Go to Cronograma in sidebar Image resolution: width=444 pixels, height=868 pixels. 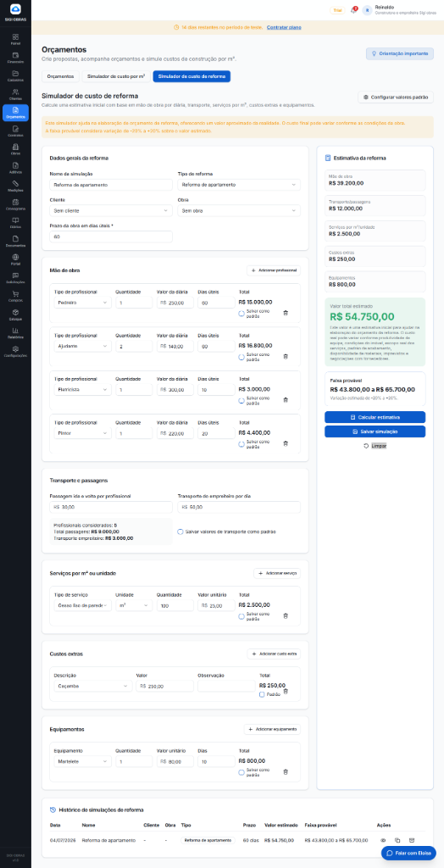pyautogui.click(x=15, y=204)
